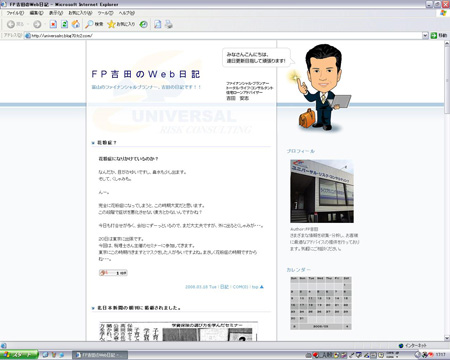Open the Tools menu
The image size is (450, 360).
coord(105,13)
